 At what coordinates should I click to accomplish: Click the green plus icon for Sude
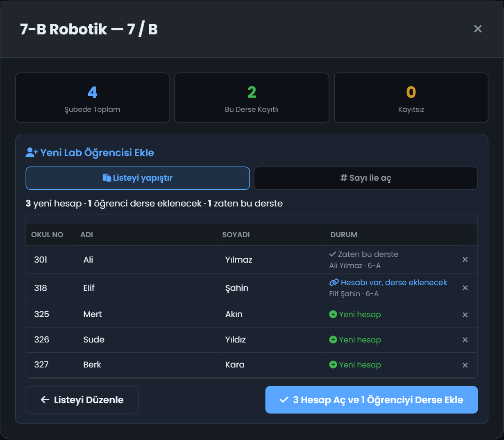click(333, 340)
